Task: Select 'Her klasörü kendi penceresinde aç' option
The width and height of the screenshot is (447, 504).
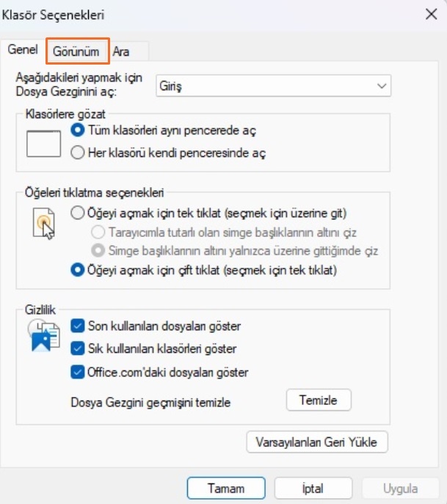Action: pyautogui.click(x=78, y=153)
